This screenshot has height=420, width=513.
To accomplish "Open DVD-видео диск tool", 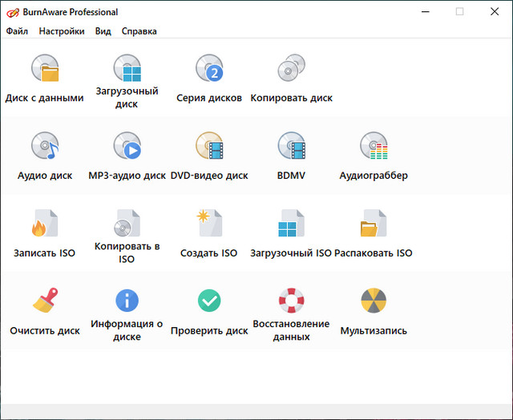I will coord(209,147).
